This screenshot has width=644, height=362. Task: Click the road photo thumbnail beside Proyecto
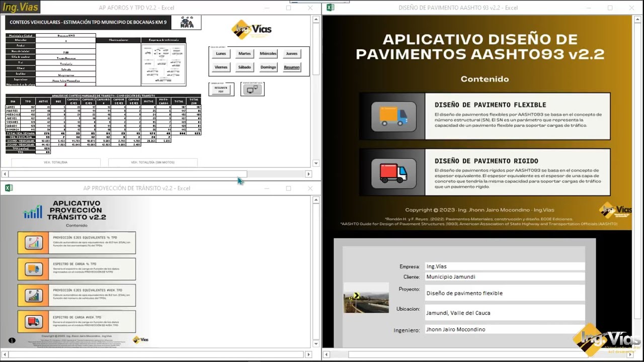[366, 298]
